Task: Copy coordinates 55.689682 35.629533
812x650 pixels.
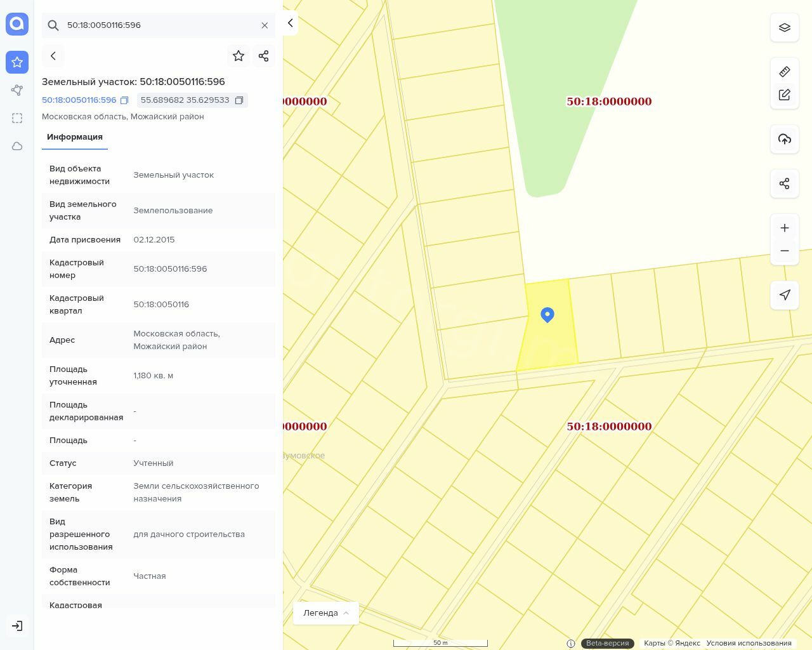Action: [x=239, y=100]
